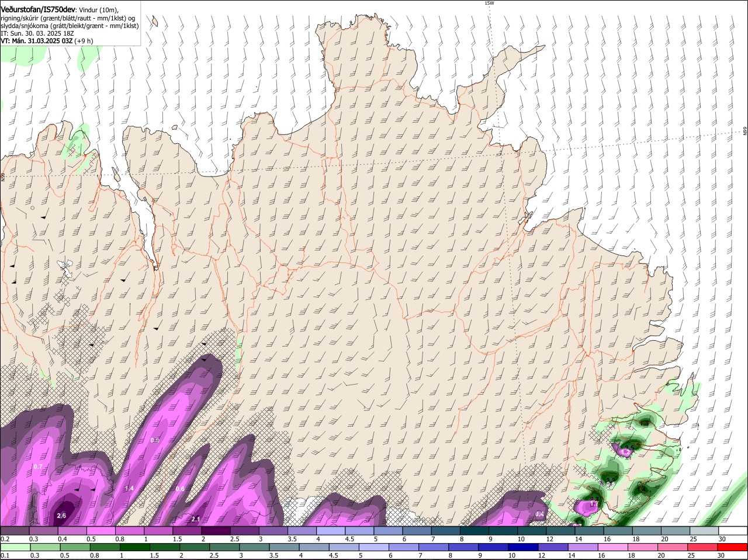
Task: Pick the upper legend swatch labeled 0.8
Action: (130, 530)
